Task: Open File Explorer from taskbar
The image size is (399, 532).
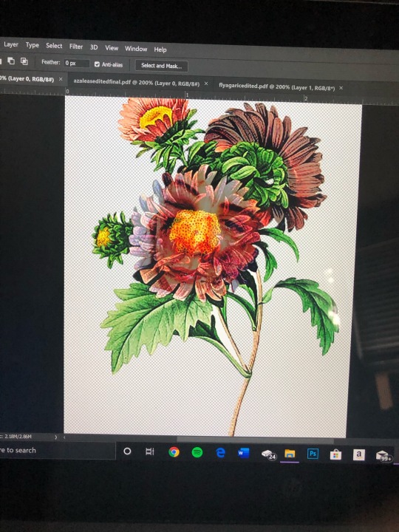Action: tap(290, 454)
